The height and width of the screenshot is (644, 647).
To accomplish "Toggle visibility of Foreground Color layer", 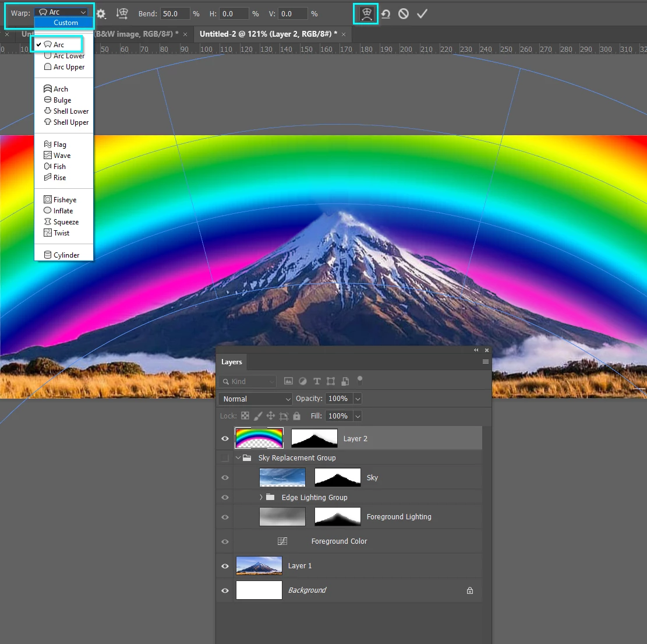I will click(x=225, y=541).
